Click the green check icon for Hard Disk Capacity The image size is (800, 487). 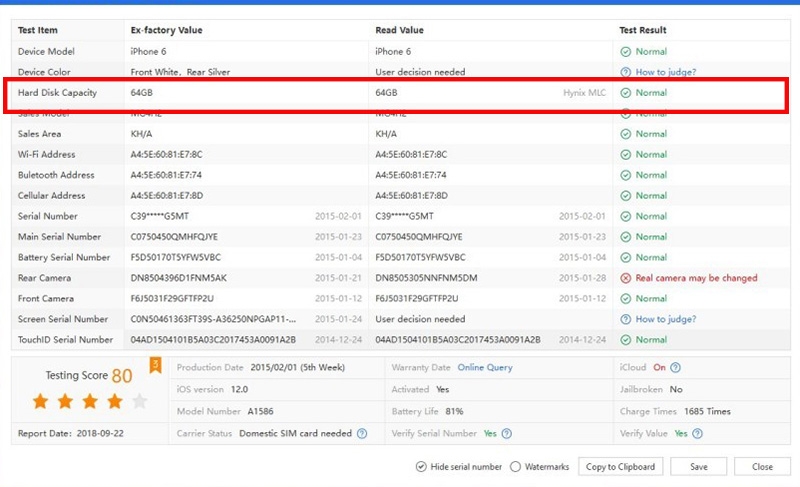point(626,93)
